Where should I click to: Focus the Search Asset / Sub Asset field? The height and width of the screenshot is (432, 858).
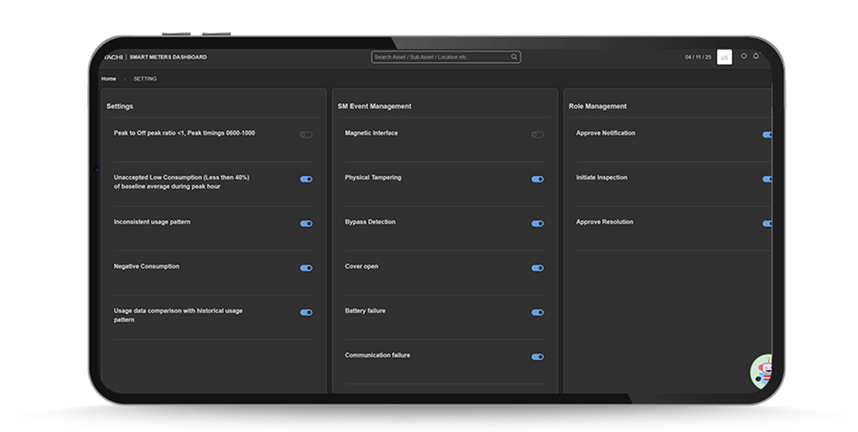446,57
